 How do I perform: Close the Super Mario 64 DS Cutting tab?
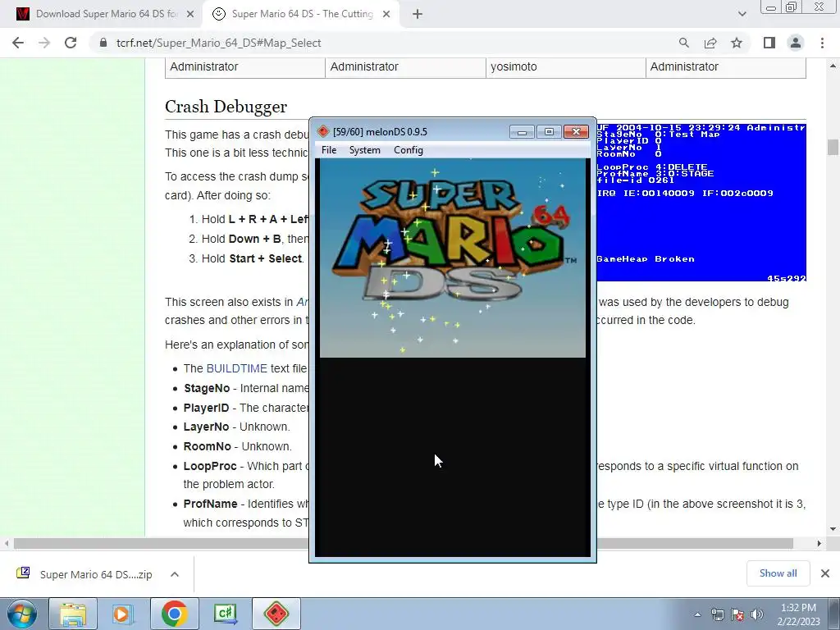click(386, 15)
